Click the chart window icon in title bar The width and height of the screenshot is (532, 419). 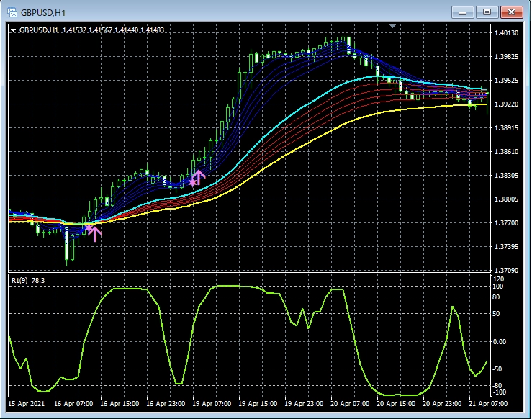tap(11, 12)
